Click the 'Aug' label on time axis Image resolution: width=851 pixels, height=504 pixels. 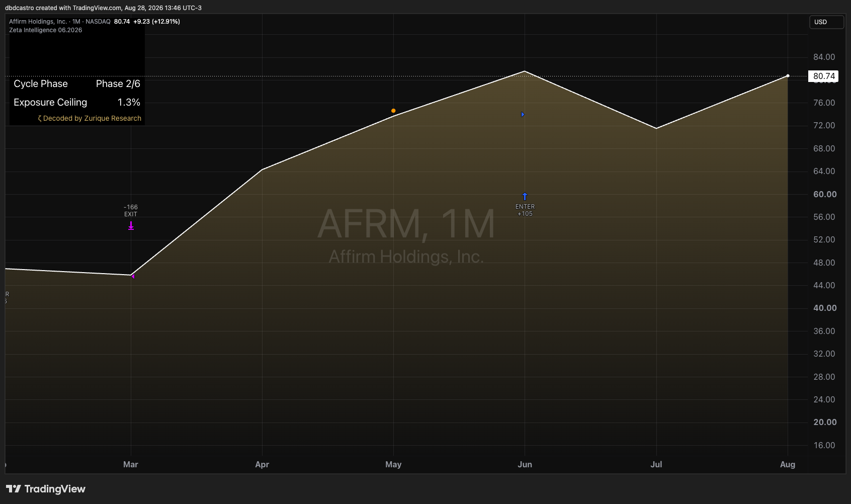tap(788, 464)
